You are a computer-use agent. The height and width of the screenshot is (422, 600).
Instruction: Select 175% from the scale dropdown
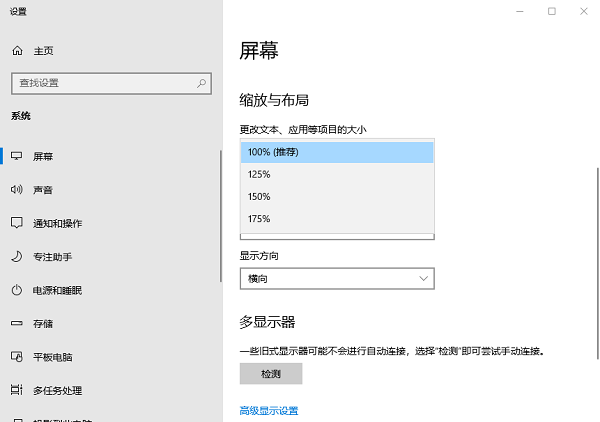(x=337, y=219)
